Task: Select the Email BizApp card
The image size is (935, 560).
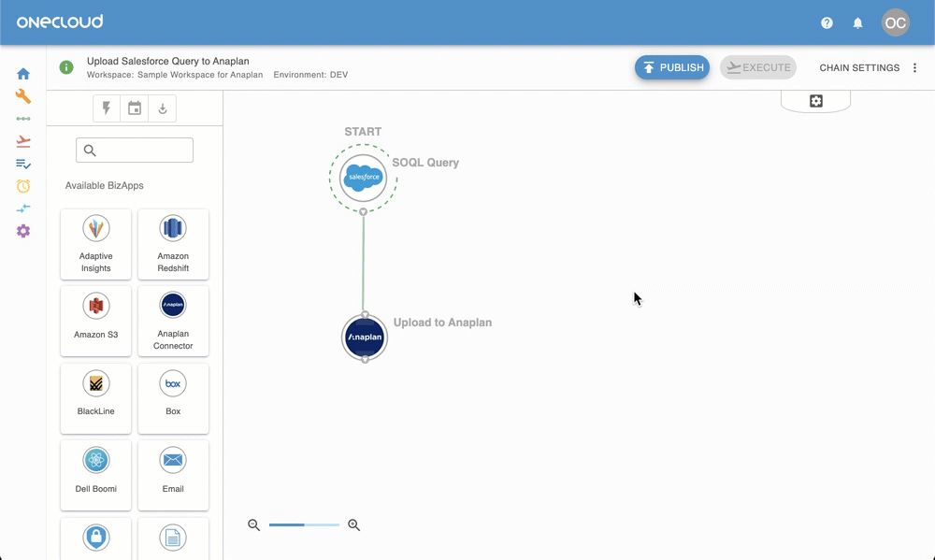Action: click(x=173, y=475)
